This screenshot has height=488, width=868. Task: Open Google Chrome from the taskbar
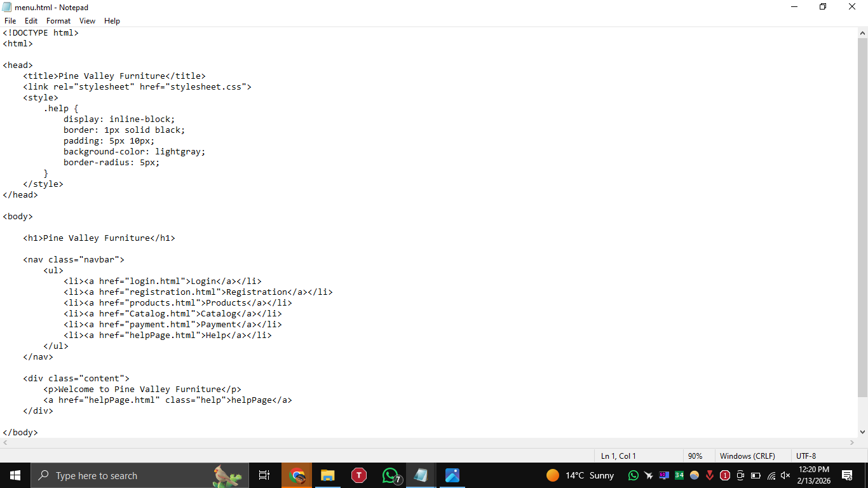coord(297,475)
